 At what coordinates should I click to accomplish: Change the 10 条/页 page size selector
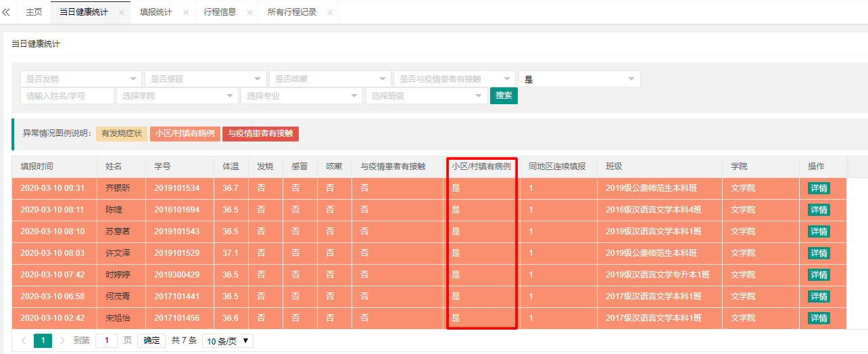227,340
